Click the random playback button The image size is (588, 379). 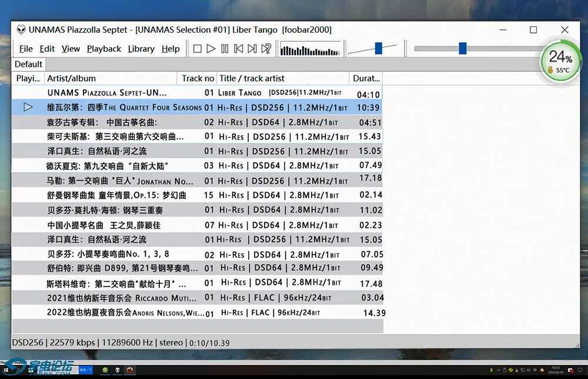point(266,49)
